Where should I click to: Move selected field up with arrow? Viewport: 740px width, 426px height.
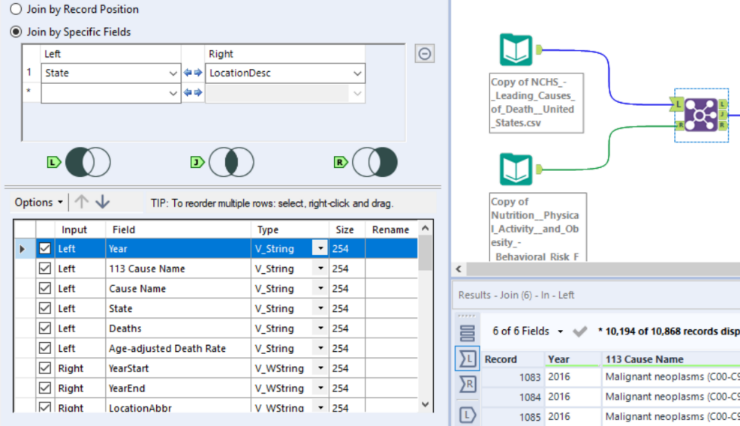(82, 202)
